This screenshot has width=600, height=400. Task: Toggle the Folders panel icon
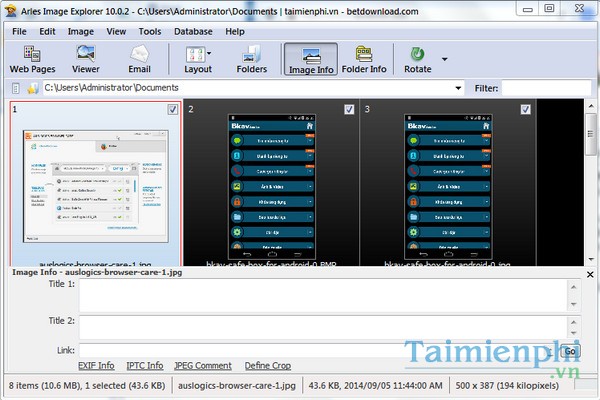click(251, 59)
